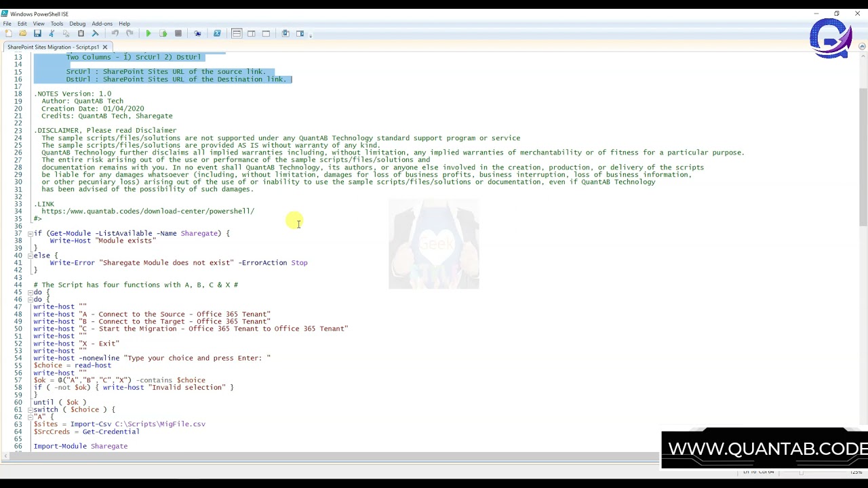Collapse the inner do block at line 46
Image resolution: width=868 pixels, height=488 pixels.
(30, 300)
